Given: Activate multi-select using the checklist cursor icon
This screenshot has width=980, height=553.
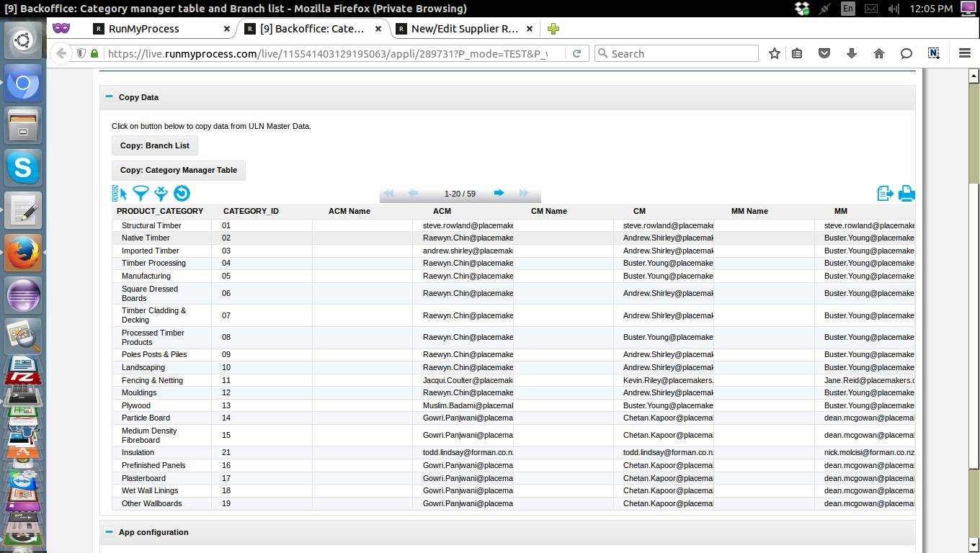Looking at the screenshot, I should pos(120,193).
